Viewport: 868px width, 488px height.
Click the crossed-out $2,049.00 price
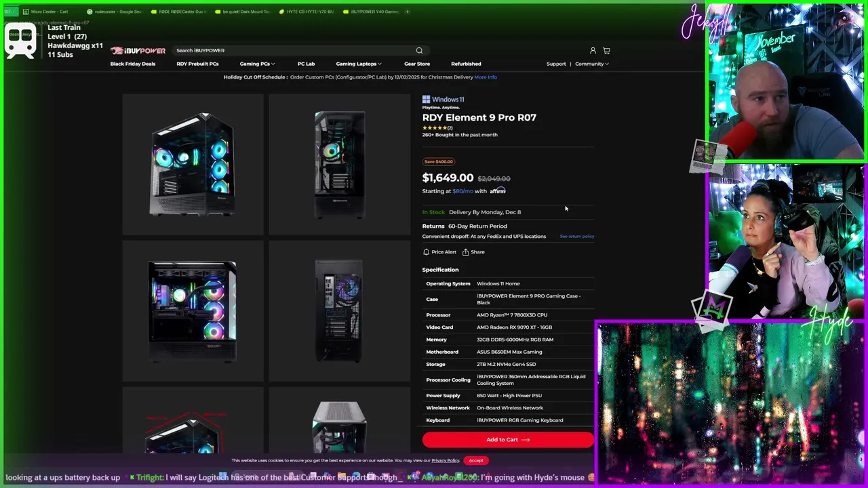pyautogui.click(x=494, y=179)
